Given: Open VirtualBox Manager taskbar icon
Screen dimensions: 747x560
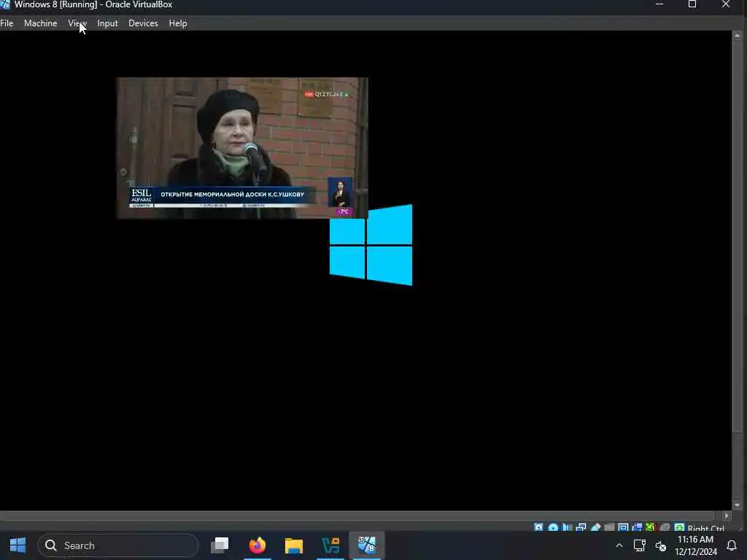Looking at the screenshot, I should click(330, 545).
